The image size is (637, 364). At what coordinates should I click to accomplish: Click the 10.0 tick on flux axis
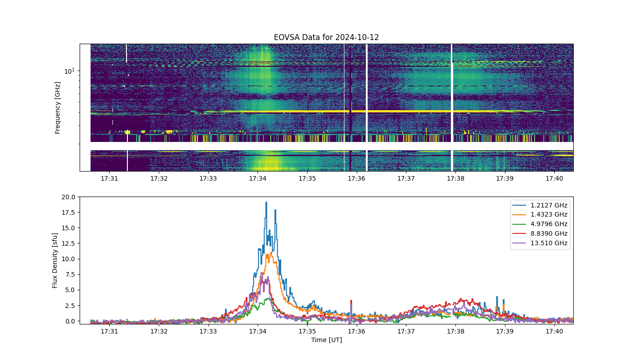(69, 259)
